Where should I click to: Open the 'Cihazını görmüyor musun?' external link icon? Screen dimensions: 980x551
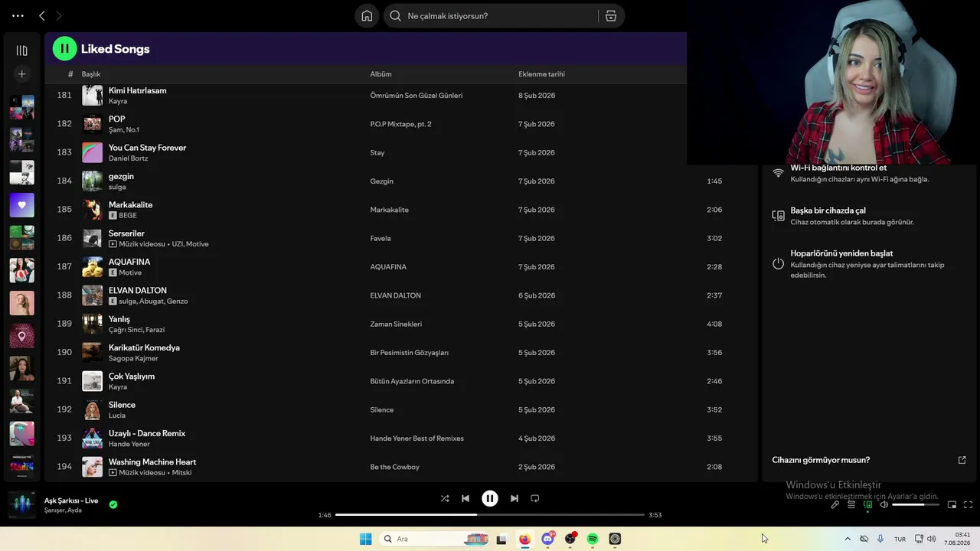(x=962, y=460)
